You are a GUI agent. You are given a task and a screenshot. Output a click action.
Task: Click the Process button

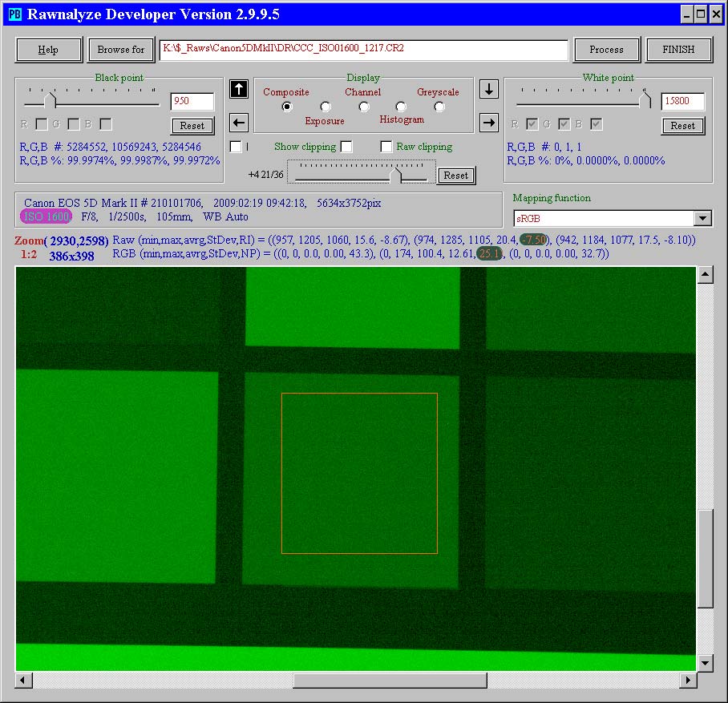(606, 50)
